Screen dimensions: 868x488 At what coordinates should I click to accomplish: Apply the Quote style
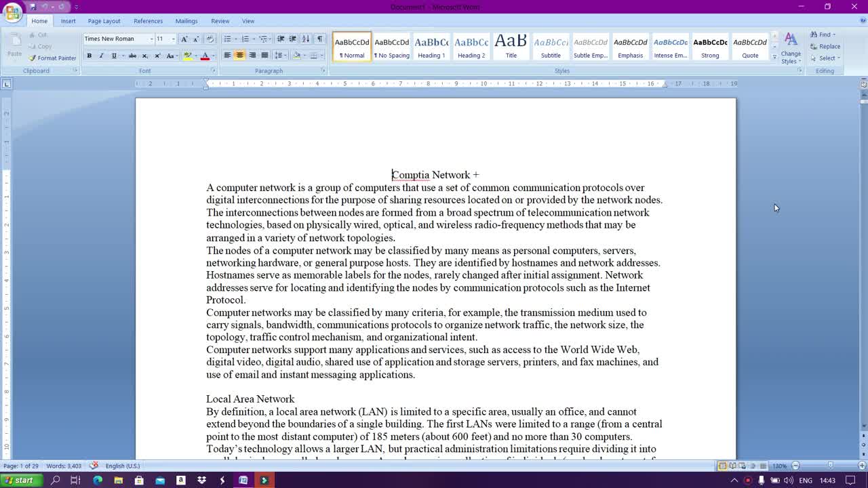tap(750, 46)
